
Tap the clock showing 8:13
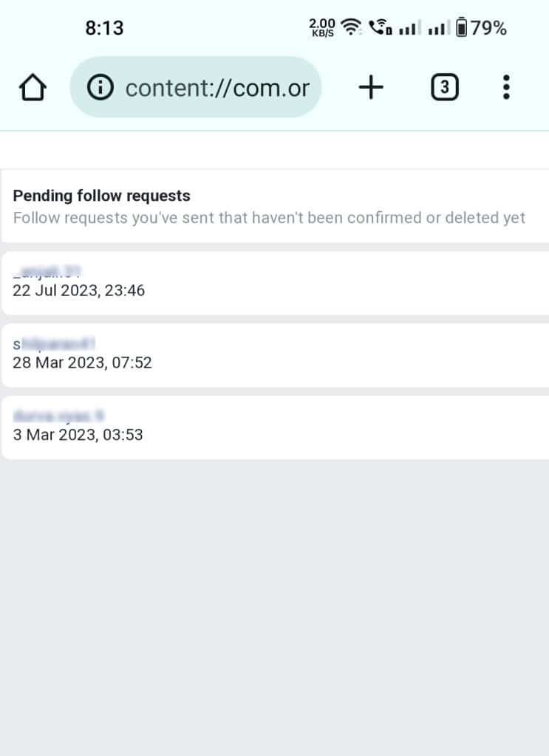click(x=105, y=27)
